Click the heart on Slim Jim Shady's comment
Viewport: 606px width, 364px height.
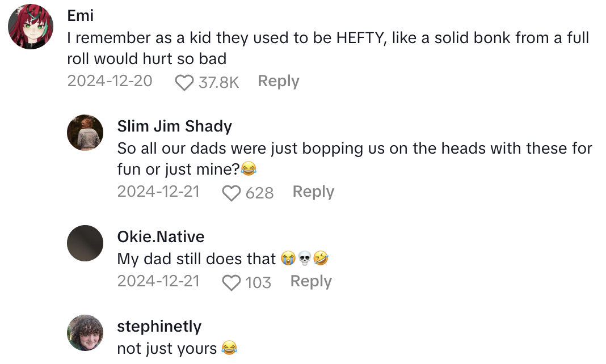231,193
